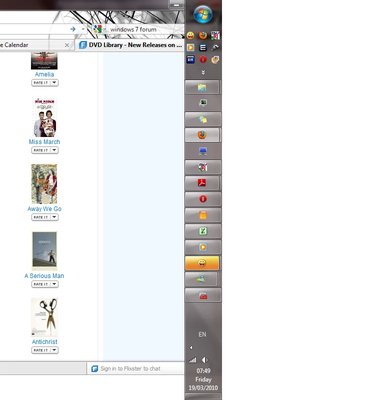Open the Rate It dropdown under Away We Go
This screenshot has width=384, height=400.
click(45, 217)
